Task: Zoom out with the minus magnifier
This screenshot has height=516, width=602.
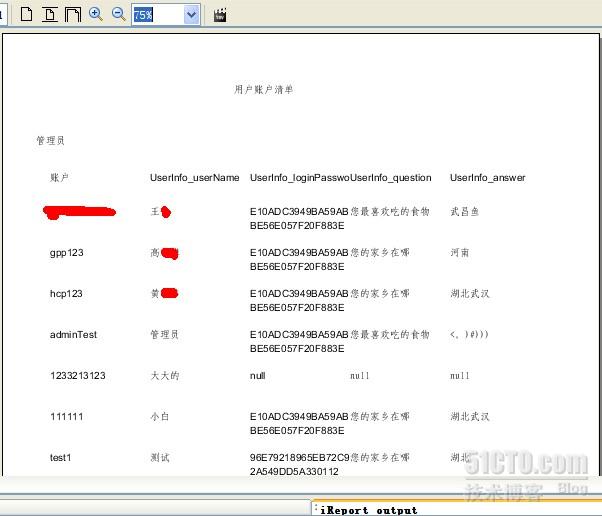Action: pos(118,14)
